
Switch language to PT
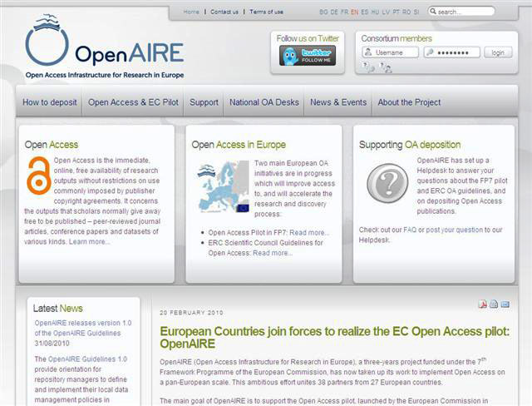396,12
